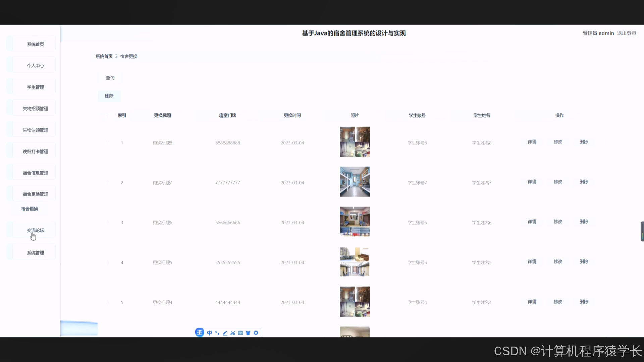Select the handwriting pen icon on input toolbar

(x=225, y=333)
